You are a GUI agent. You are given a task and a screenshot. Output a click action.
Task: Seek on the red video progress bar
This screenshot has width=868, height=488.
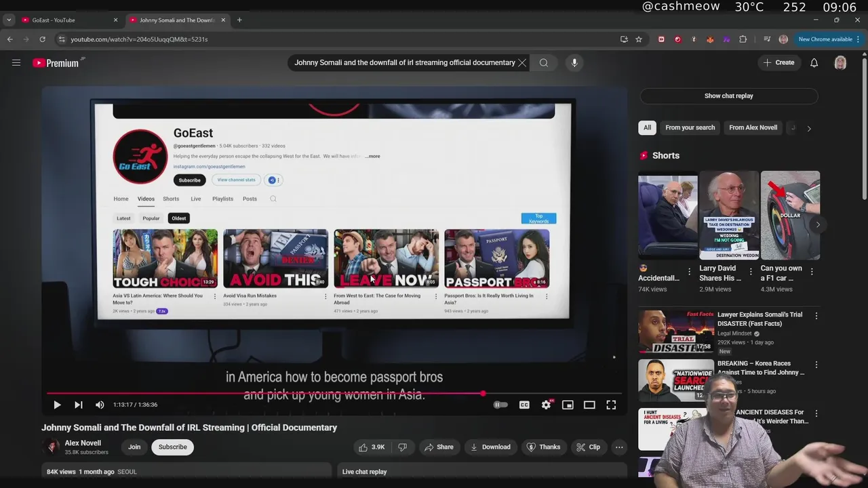click(x=334, y=393)
